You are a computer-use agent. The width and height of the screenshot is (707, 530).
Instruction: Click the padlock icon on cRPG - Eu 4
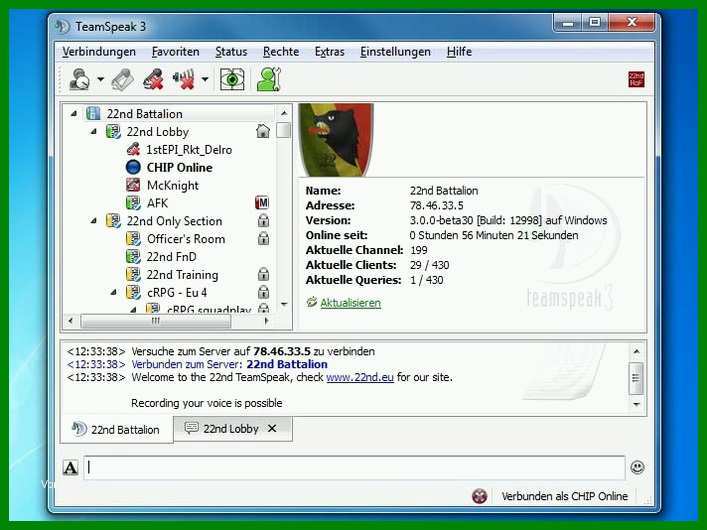tap(263, 292)
